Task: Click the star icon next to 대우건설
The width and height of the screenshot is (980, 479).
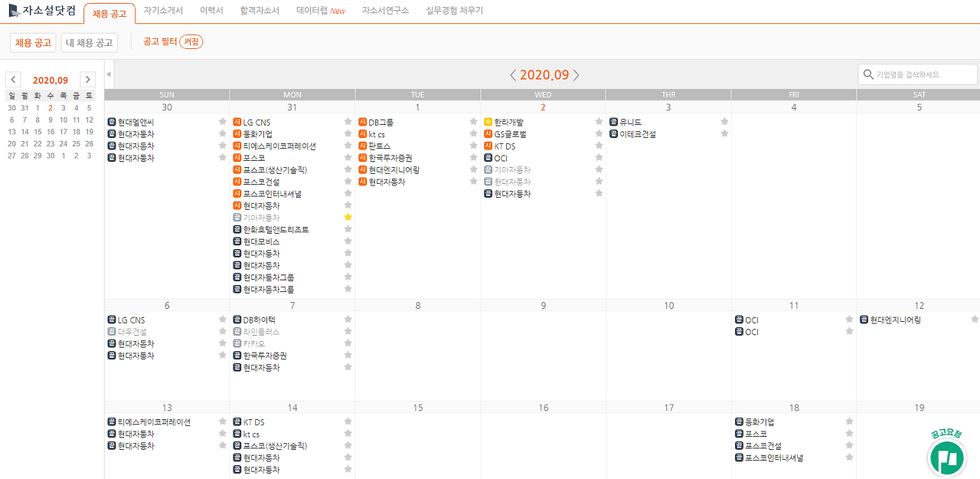Action: [x=223, y=332]
